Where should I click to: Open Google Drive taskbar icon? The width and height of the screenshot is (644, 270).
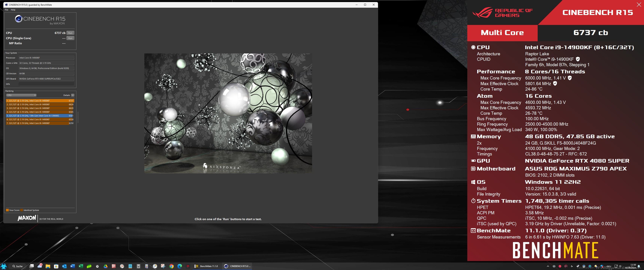(106, 266)
